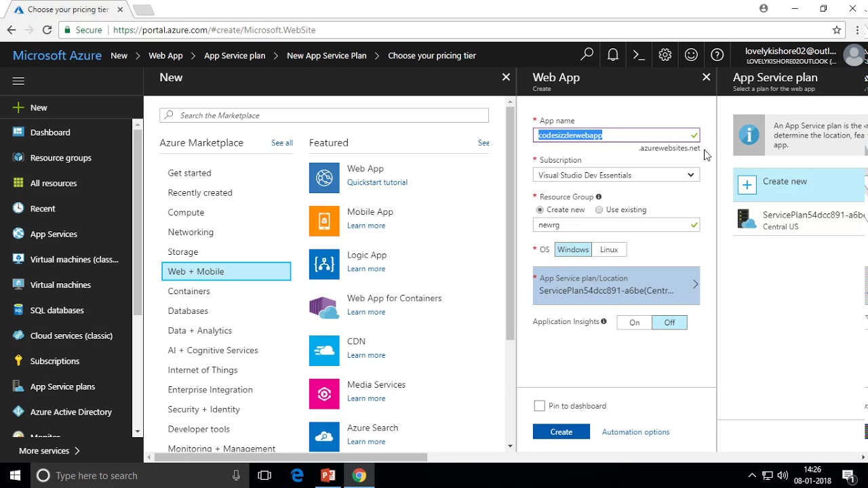Open portal settings gear
The height and width of the screenshot is (488, 868).
(665, 55)
